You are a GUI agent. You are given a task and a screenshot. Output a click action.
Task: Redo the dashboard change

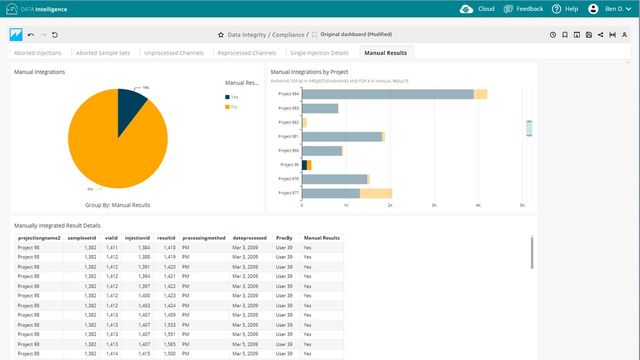pyautogui.click(x=43, y=35)
